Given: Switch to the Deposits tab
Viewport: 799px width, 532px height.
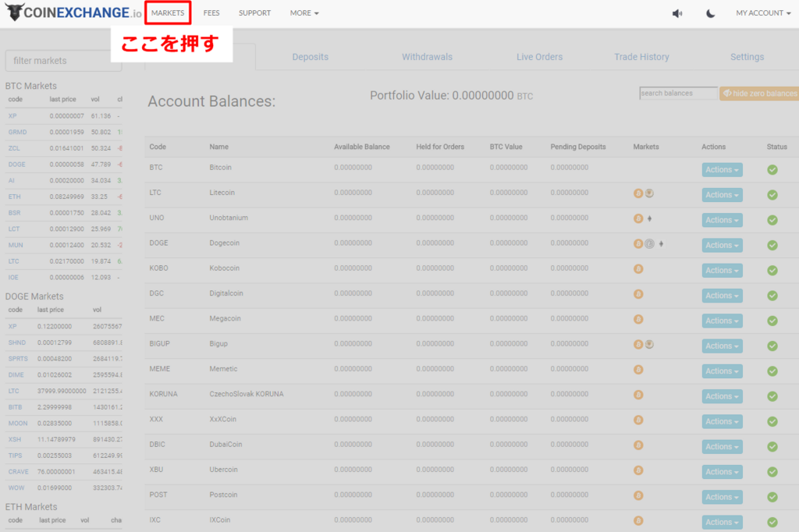Looking at the screenshot, I should pyautogui.click(x=311, y=57).
